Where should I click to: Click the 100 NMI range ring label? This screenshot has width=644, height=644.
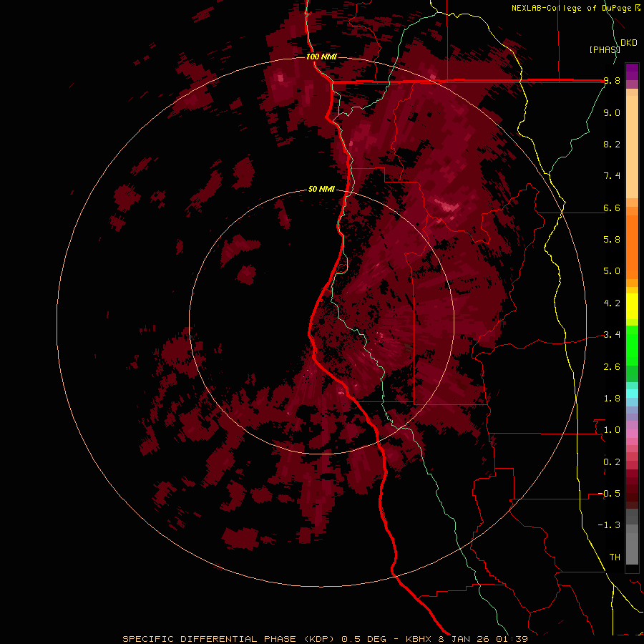point(321,57)
